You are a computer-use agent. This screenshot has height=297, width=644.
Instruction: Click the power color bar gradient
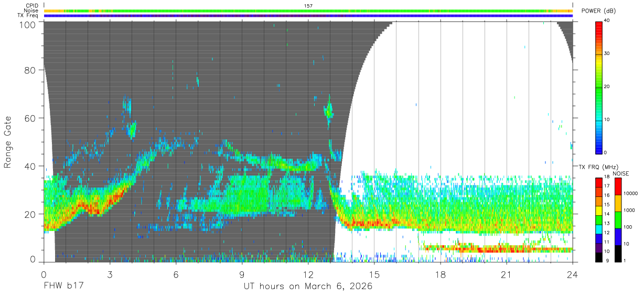click(x=599, y=87)
